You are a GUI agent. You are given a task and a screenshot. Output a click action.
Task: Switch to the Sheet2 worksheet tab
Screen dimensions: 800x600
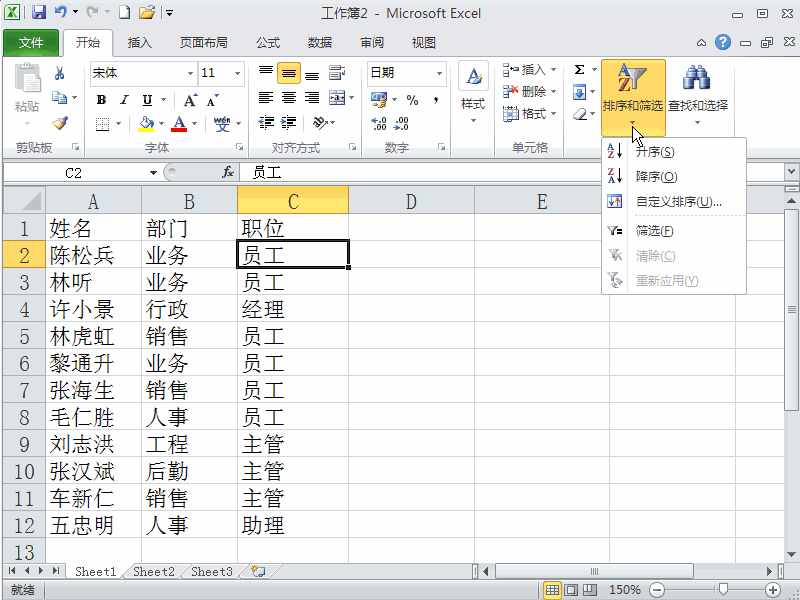[154, 571]
